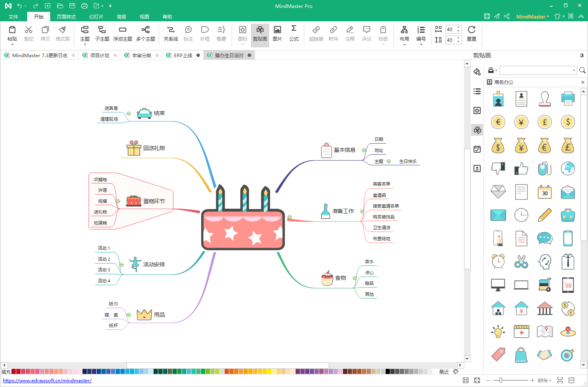Close the 商务办公 clipart category
This screenshot has height=387, width=588.
[x=583, y=82]
